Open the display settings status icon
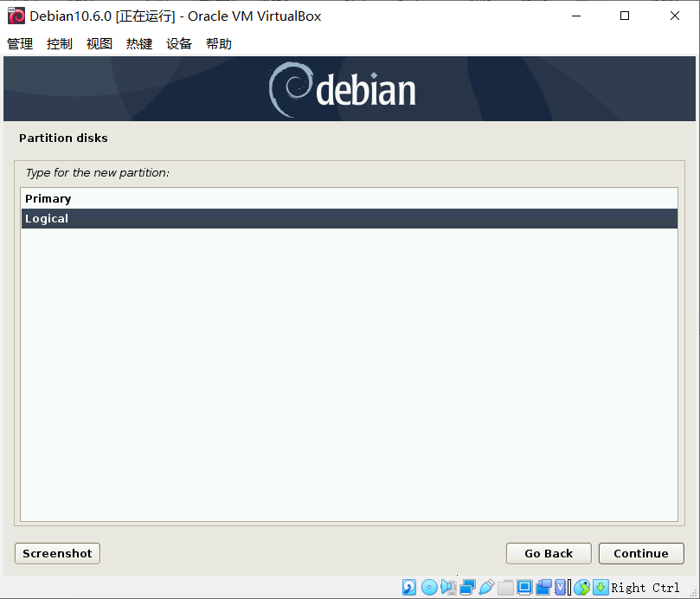The image size is (700, 599). pos(523,587)
